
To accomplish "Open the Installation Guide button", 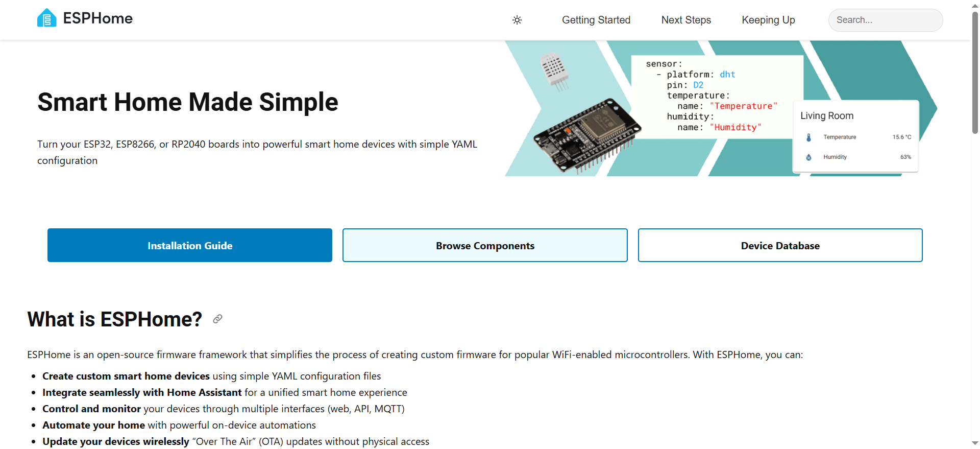I will pos(190,245).
